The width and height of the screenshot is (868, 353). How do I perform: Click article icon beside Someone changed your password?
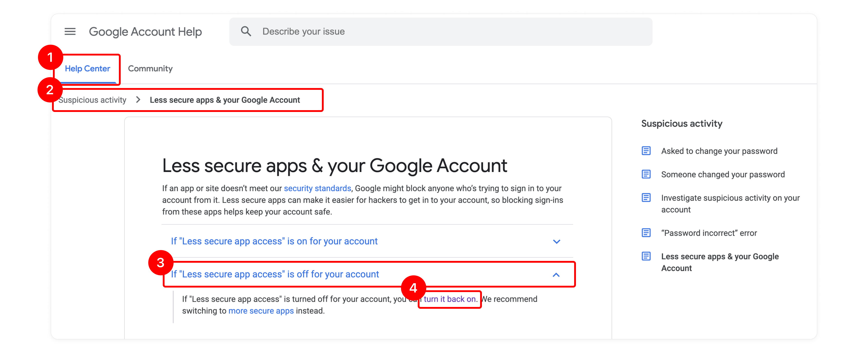click(646, 174)
